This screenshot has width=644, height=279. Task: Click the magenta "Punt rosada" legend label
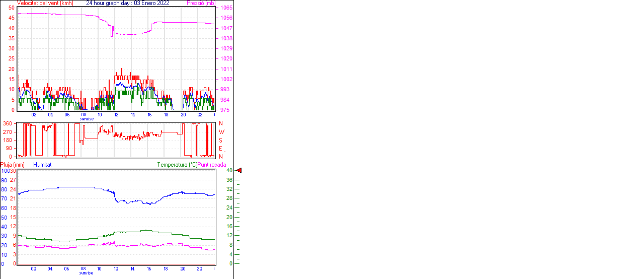pos(212,165)
